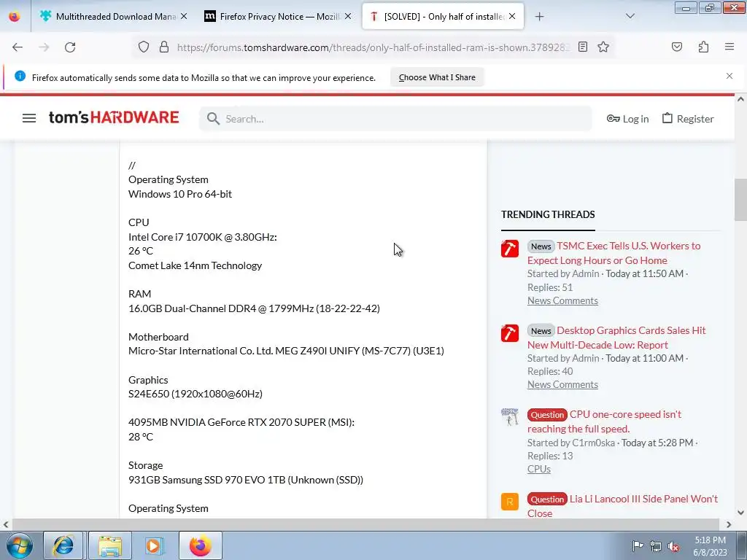Image resolution: width=747 pixels, height=560 pixels.
Task: Open Windows Explorer from taskbar
Action: click(110, 545)
